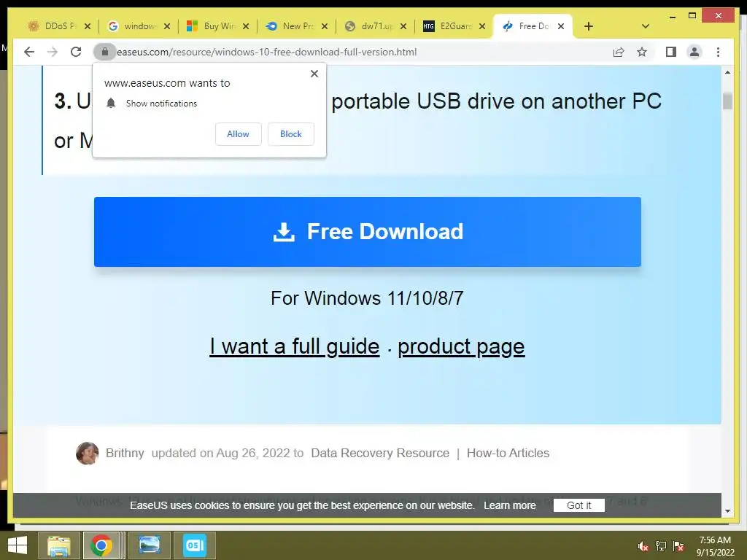747x560 pixels.
Task: Dismiss the notification permission popup
Action: point(314,74)
